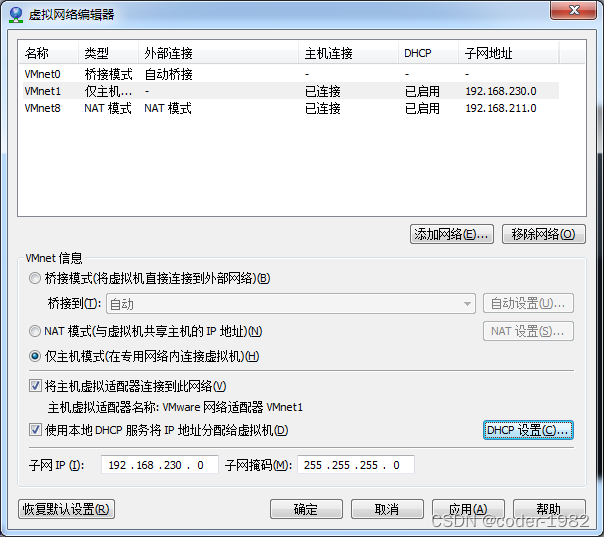604x537 pixels.
Task: Open the 桥接到 dropdown showing 自动
Action: pos(291,304)
